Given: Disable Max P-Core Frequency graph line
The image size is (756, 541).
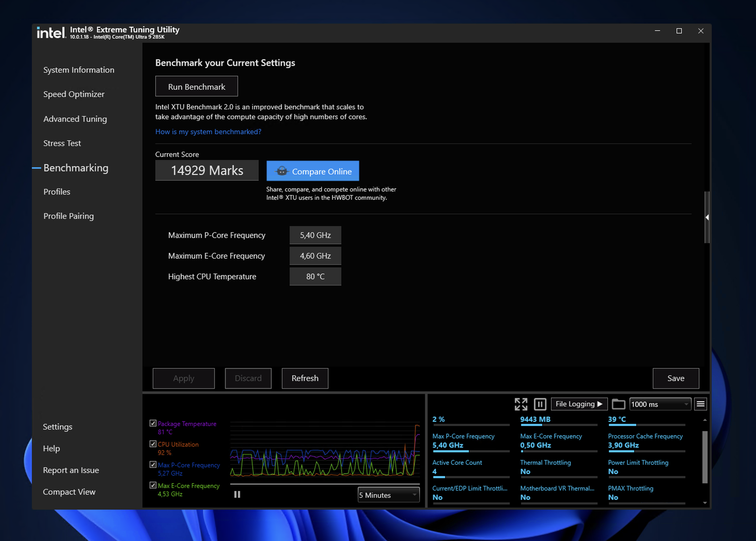Looking at the screenshot, I should tap(153, 465).
